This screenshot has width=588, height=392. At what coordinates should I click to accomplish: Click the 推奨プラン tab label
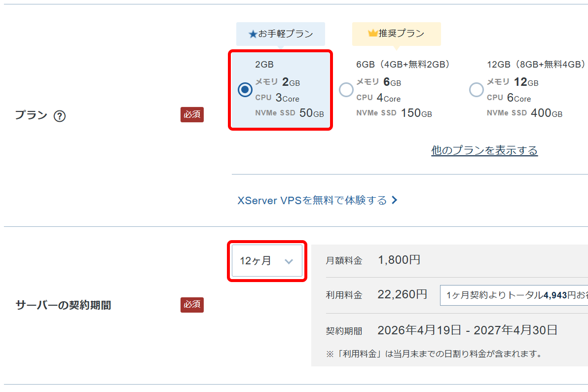[x=401, y=34]
